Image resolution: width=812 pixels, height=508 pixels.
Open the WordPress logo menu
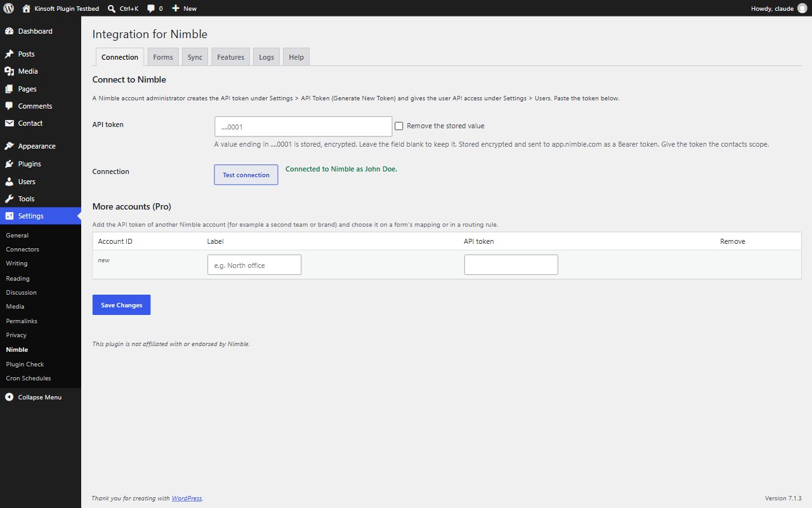pos(9,8)
